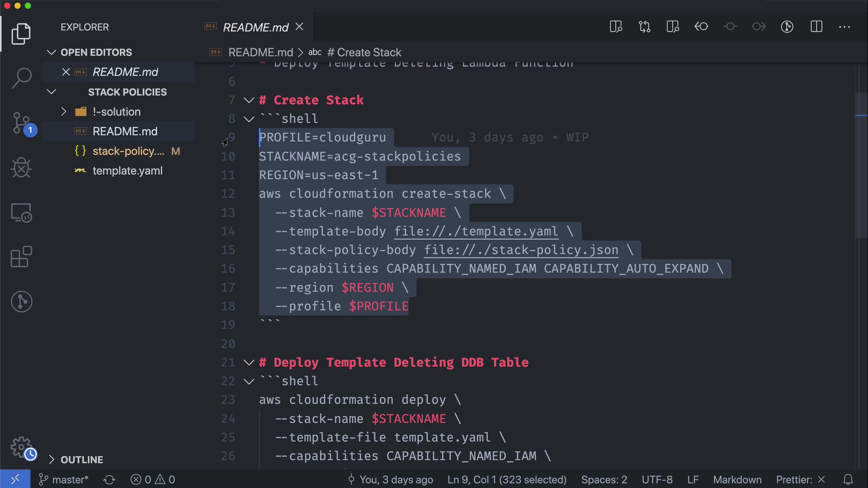
Task: Open the Remote Explorer view
Action: pyautogui.click(x=21, y=212)
